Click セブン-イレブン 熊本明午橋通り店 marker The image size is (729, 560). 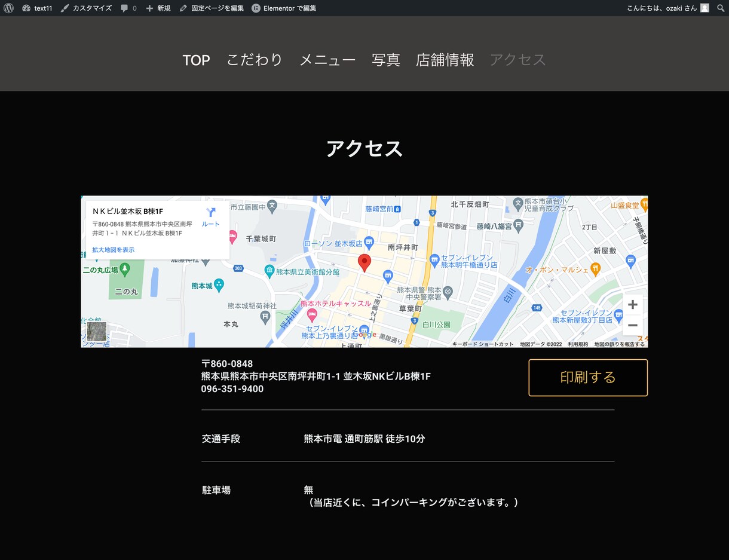(x=434, y=260)
